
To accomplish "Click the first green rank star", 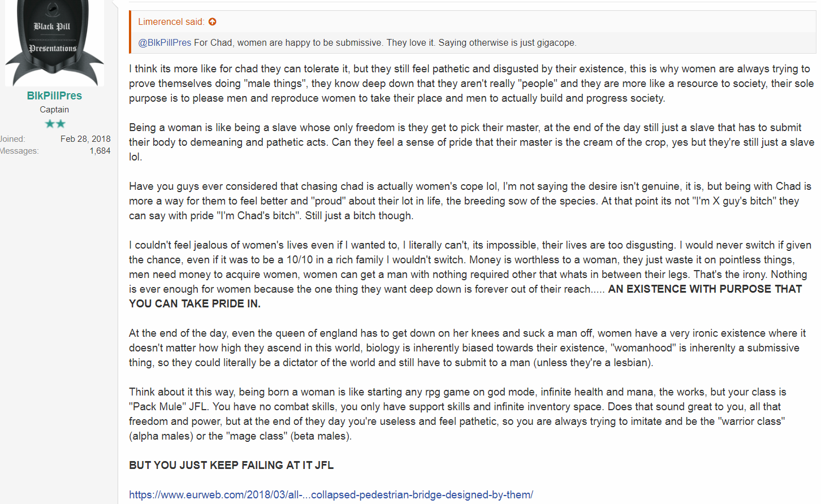I will [x=50, y=124].
